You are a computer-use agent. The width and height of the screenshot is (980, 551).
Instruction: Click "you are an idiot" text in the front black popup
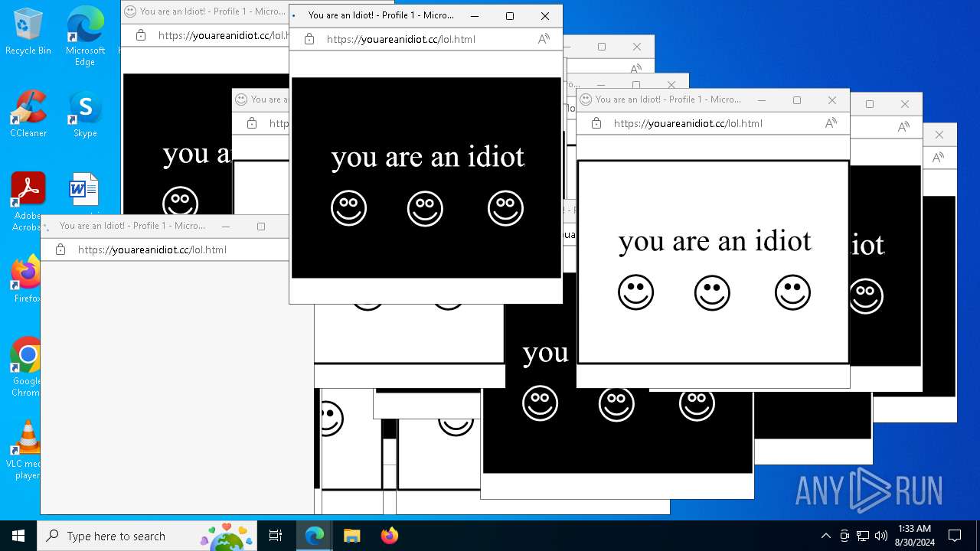point(428,157)
